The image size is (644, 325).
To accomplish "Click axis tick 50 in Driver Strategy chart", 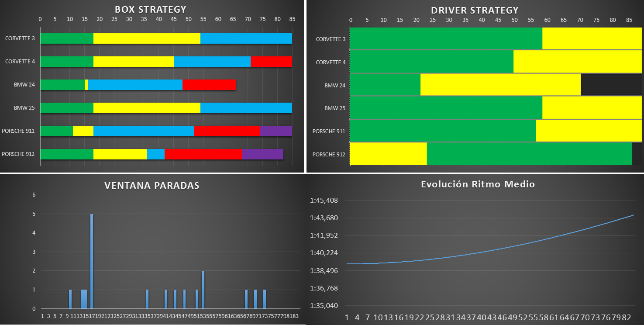I will (x=514, y=20).
